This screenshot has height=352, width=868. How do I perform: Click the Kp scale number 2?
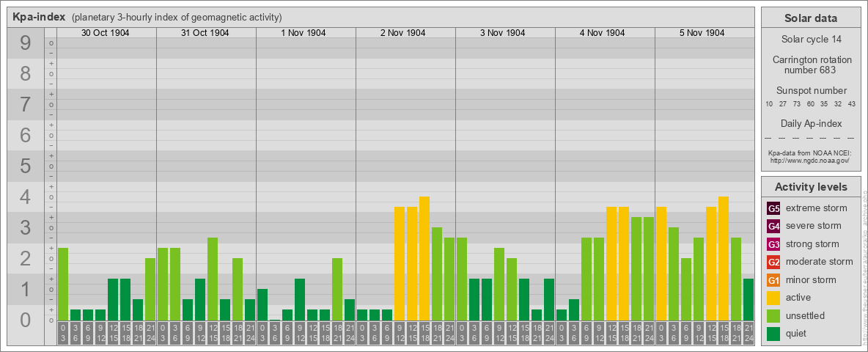(x=25, y=258)
